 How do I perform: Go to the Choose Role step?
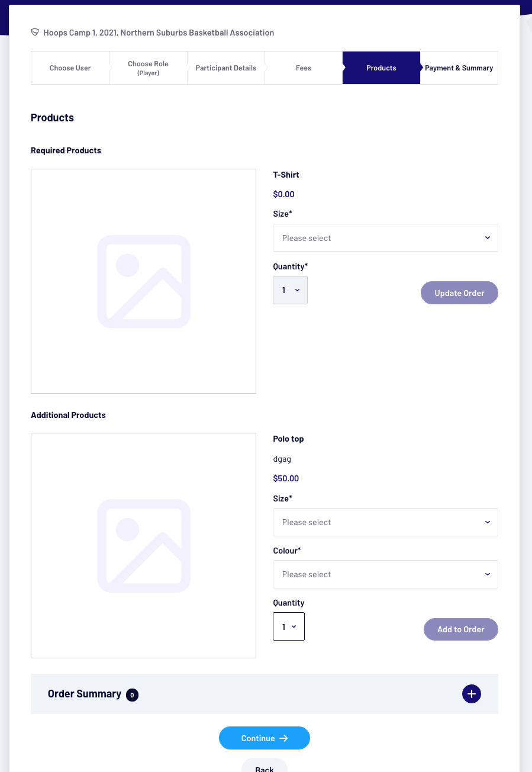pyautogui.click(x=148, y=68)
